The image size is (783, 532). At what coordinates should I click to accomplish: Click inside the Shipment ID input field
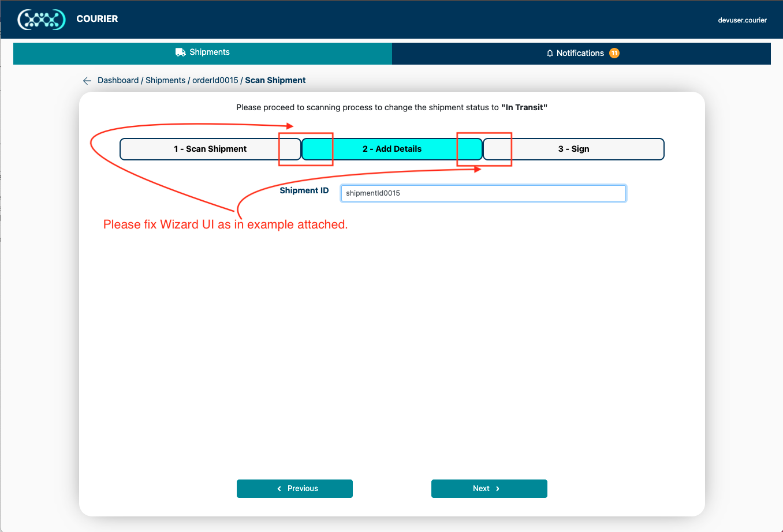(x=483, y=193)
